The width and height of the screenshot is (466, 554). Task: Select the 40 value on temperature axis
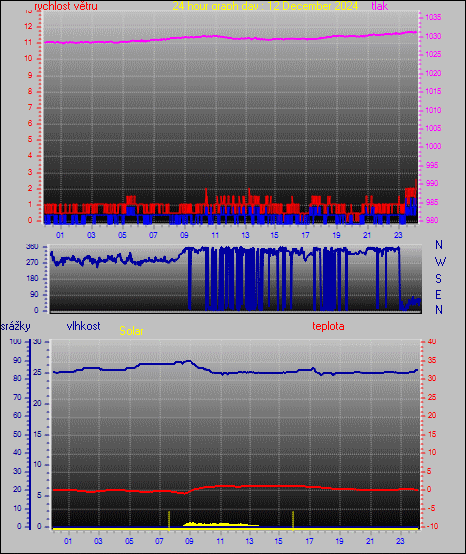(432, 342)
